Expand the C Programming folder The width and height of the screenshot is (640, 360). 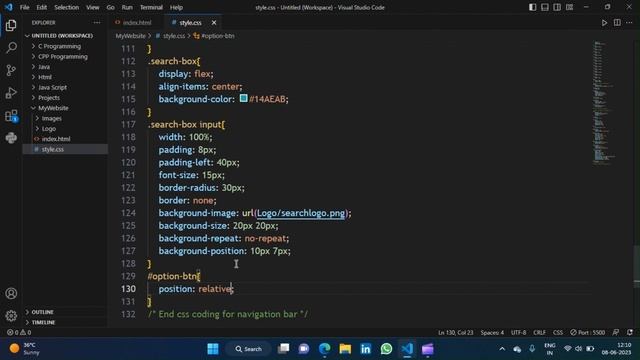coord(59,47)
